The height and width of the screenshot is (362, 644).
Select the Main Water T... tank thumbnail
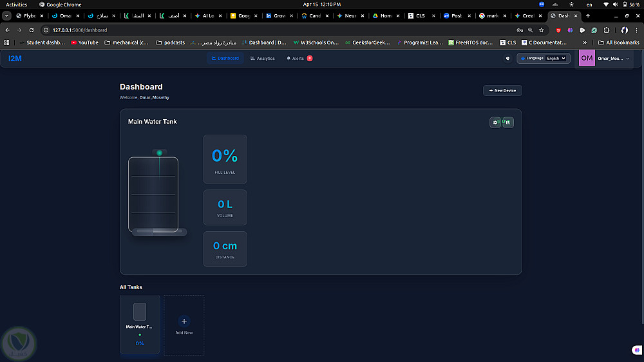(140, 325)
